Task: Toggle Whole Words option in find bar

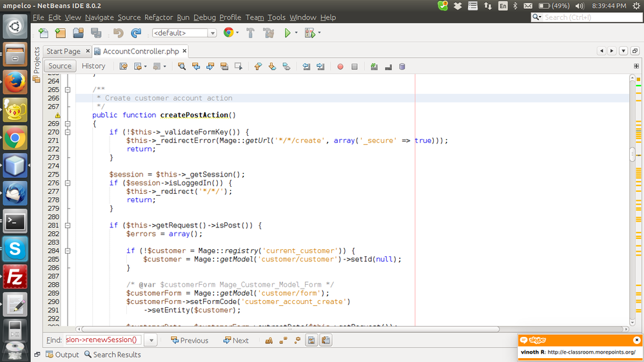Action: coord(283,340)
